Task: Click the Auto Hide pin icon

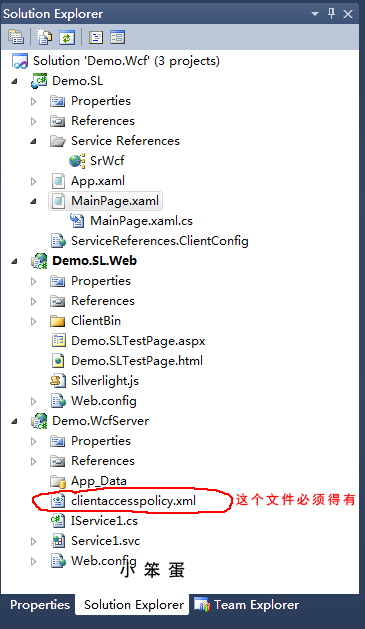Action: pyautogui.click(x=331, y=14)
